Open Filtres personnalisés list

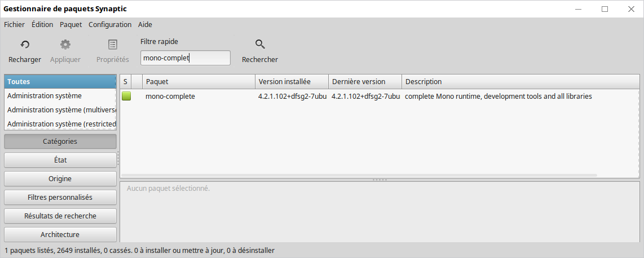click(60, 197)
